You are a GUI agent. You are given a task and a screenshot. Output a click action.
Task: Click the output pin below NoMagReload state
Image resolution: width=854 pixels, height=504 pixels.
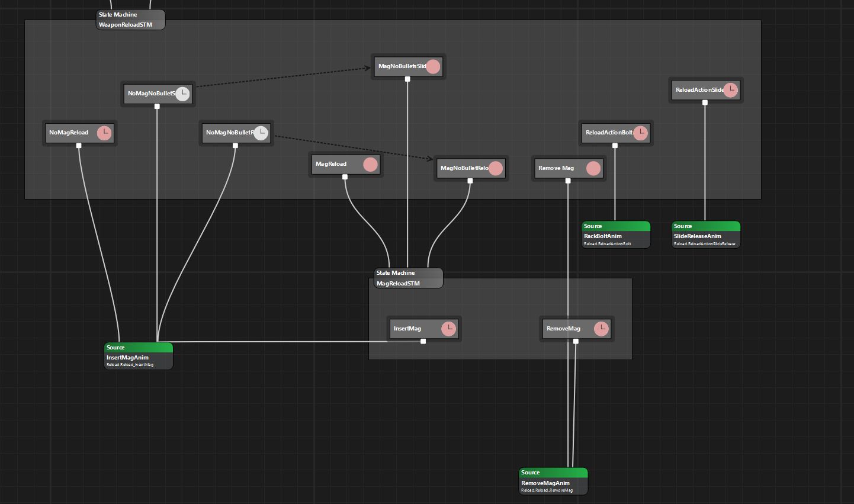click(79, 146)
